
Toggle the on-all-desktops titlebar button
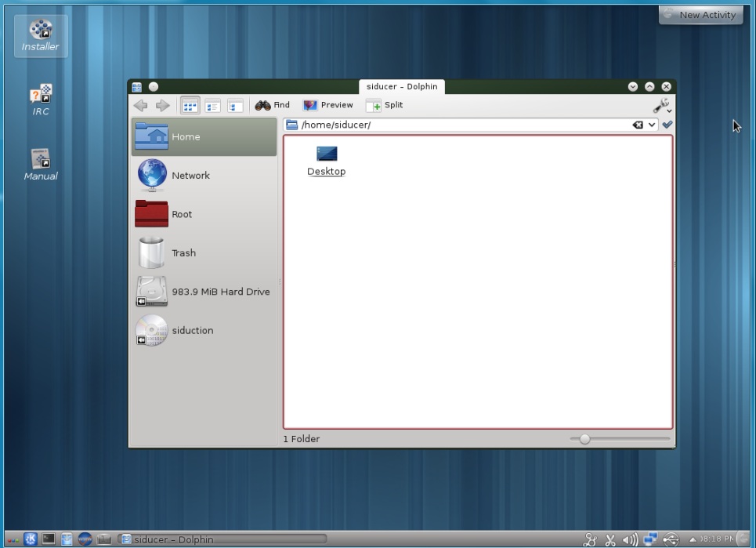(154, 87)
